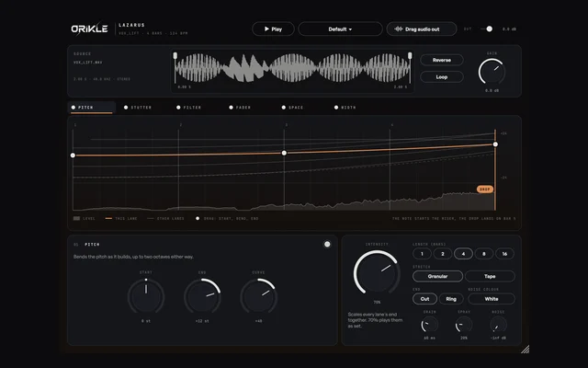Open the White noise colour selector
The height and width of the screenshot is (368, 588).
pos(492,299)
